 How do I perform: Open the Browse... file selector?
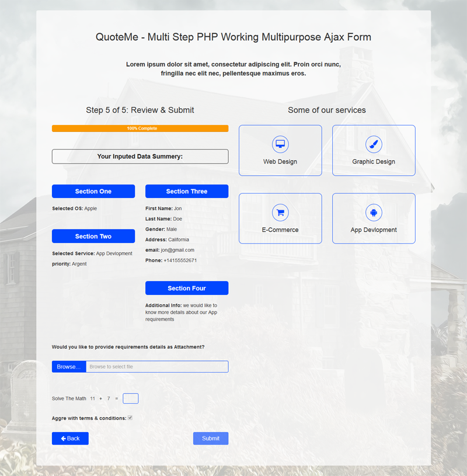(68, 366)
